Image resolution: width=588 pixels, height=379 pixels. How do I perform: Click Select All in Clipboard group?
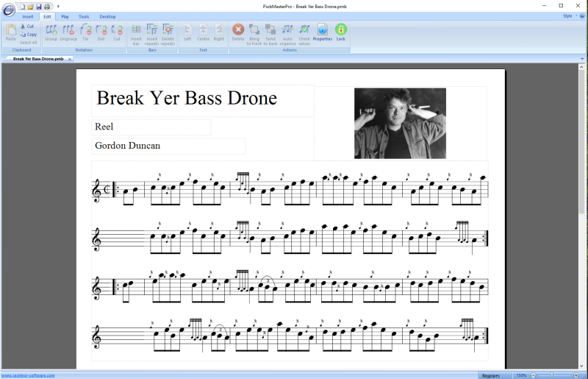[29, 43]
